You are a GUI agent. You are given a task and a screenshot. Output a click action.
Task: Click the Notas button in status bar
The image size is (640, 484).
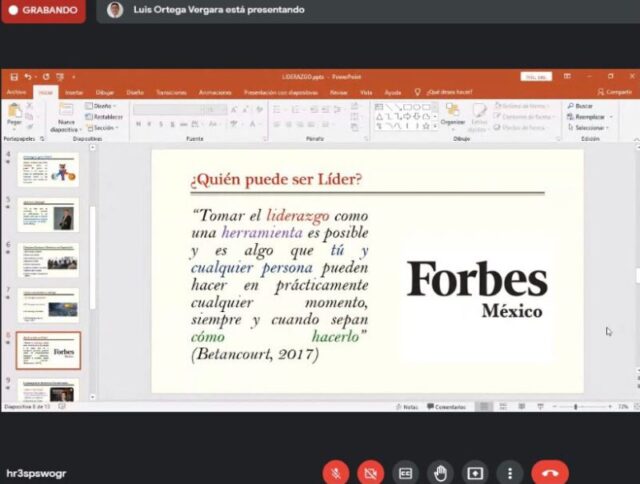(x=407, y=407)
